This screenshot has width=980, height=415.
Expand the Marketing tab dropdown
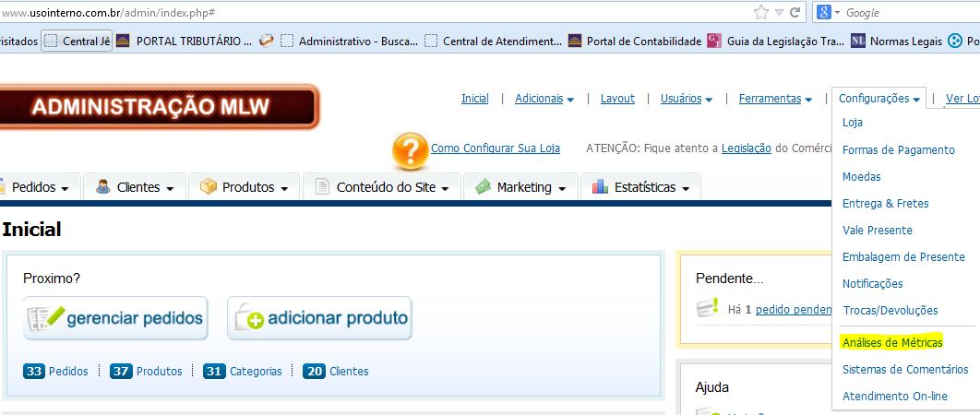tap(562, 189)
